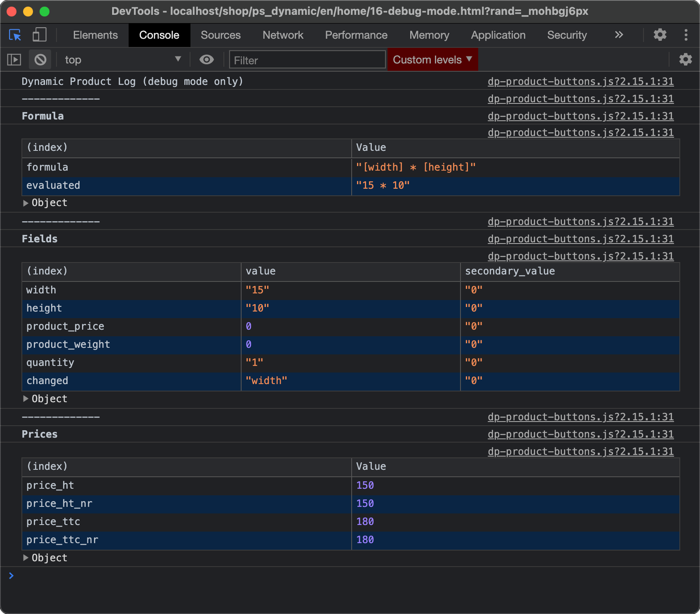The height and width of the screenshot is (614, 700).
Task: Expand the Object under the Formula table
Action: tap(45, 203)
